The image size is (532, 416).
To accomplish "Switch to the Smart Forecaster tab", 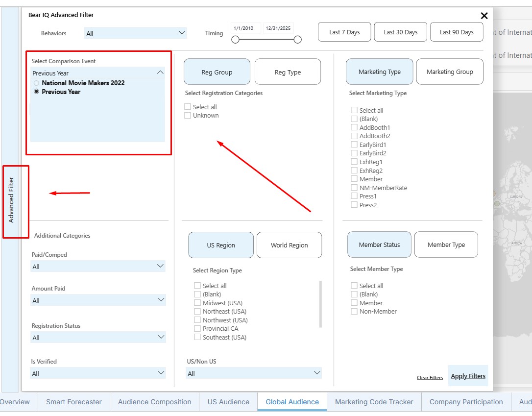I will click(x=74, y=402).
